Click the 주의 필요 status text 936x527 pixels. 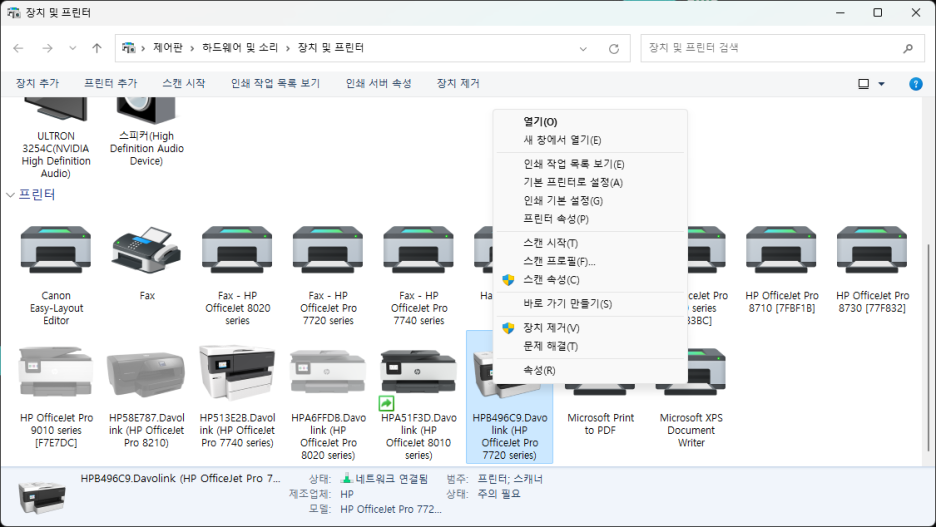point(499,494)
